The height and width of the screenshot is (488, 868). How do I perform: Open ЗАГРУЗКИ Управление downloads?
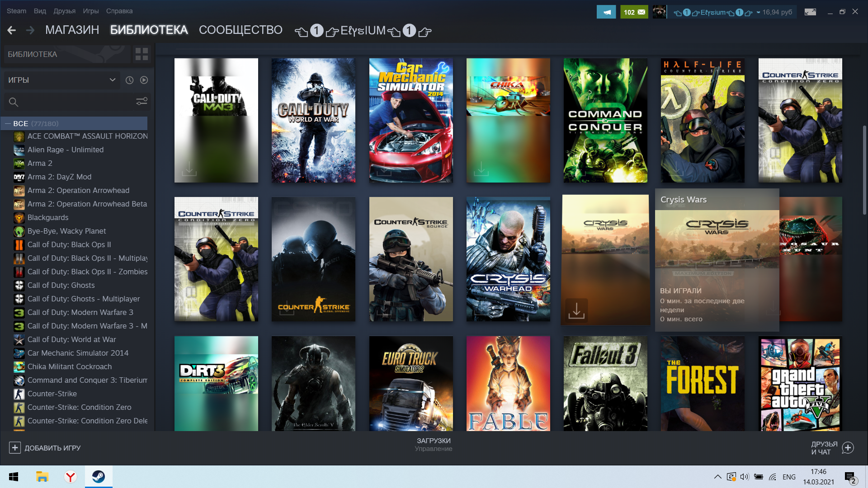click(434, 445)
